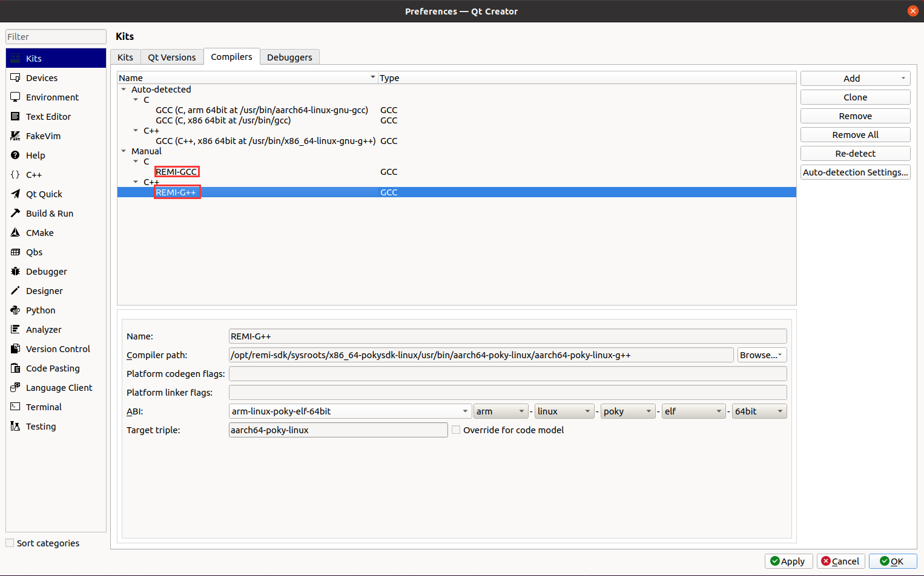This screenshot has height=576, width=924.
Task: Collapse the C group under Manual
Action: click(x=136, y=162)
